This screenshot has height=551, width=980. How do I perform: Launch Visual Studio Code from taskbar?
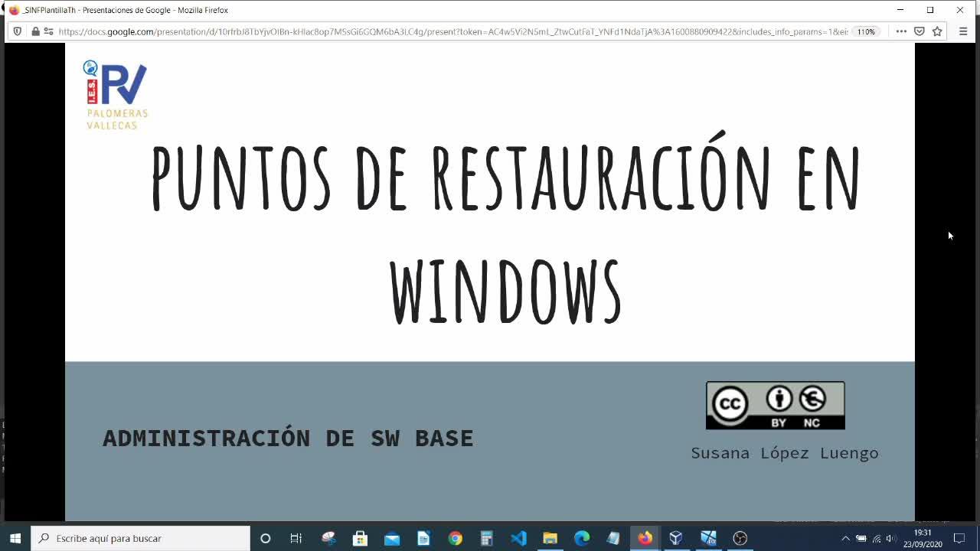(518, 538)
